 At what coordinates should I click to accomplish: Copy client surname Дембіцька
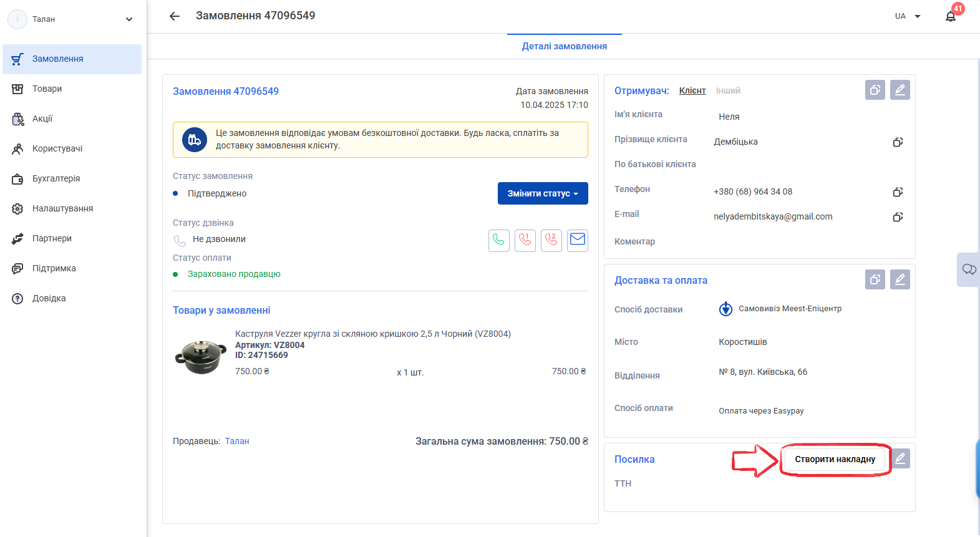tap(898, 142)
